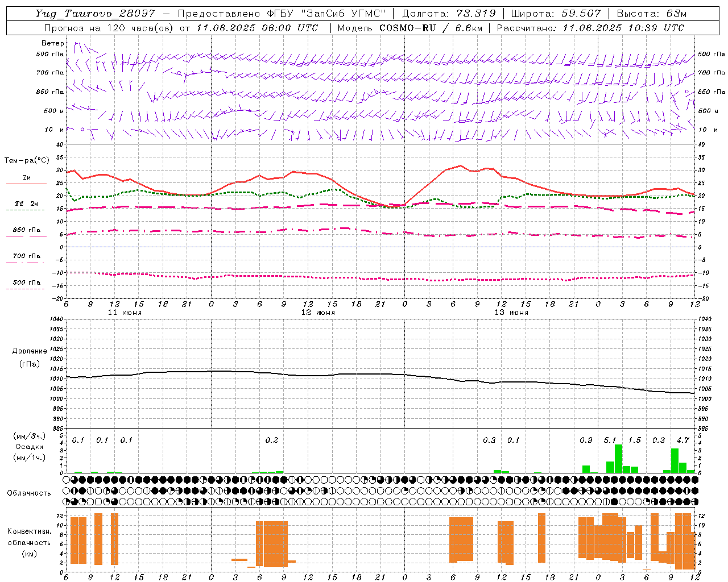Click the Конвективн. convective cloud label
The width and height of the screenshot is (728, 582).
click(x=29, y=531)
